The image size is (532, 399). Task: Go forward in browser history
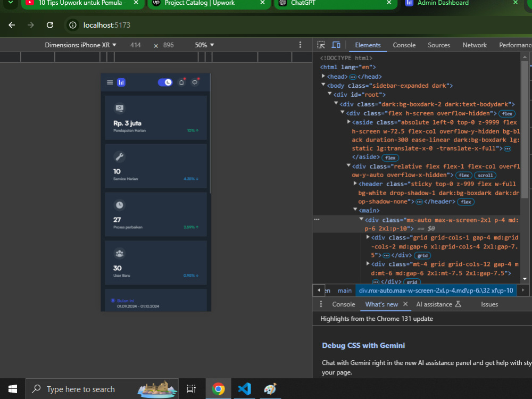[x=31, y=25]
